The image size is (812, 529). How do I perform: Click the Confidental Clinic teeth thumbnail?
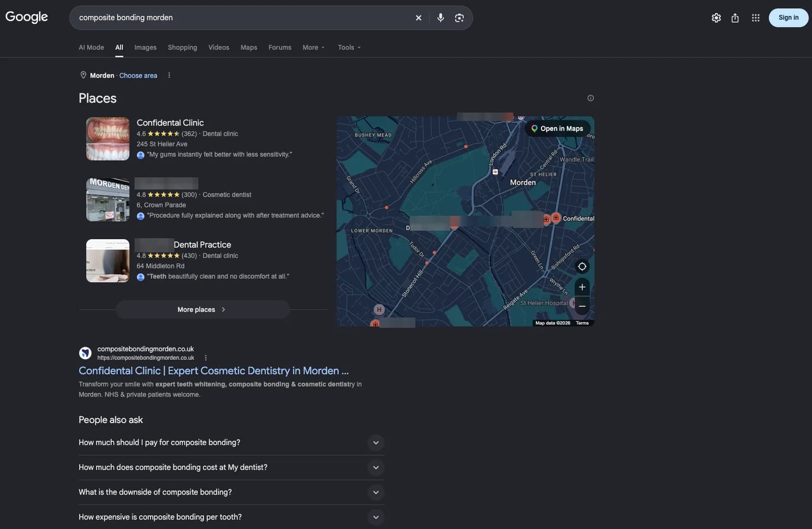click(108, 139)
